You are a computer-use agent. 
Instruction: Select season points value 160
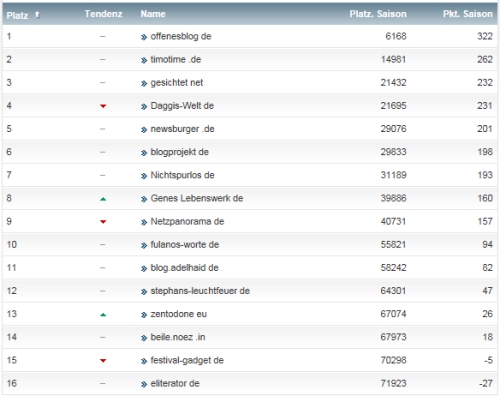pyautogui.click(x=485, y=198)
